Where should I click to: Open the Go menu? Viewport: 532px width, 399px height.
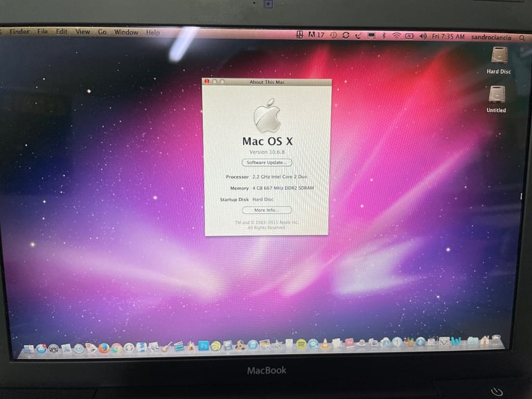[102, 33]
